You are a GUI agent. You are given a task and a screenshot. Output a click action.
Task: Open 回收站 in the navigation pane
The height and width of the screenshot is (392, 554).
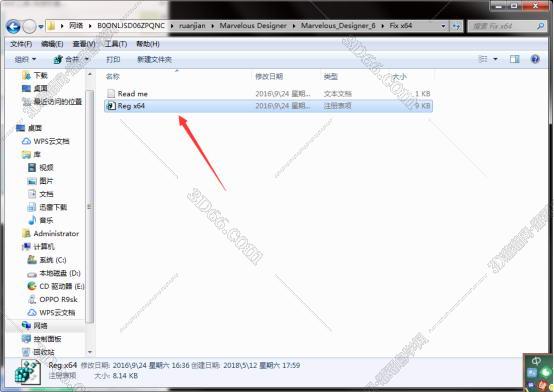[44, 352]
